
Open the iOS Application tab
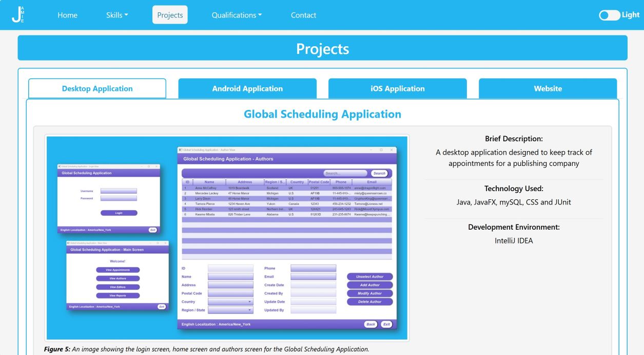(x=398, y=88)
